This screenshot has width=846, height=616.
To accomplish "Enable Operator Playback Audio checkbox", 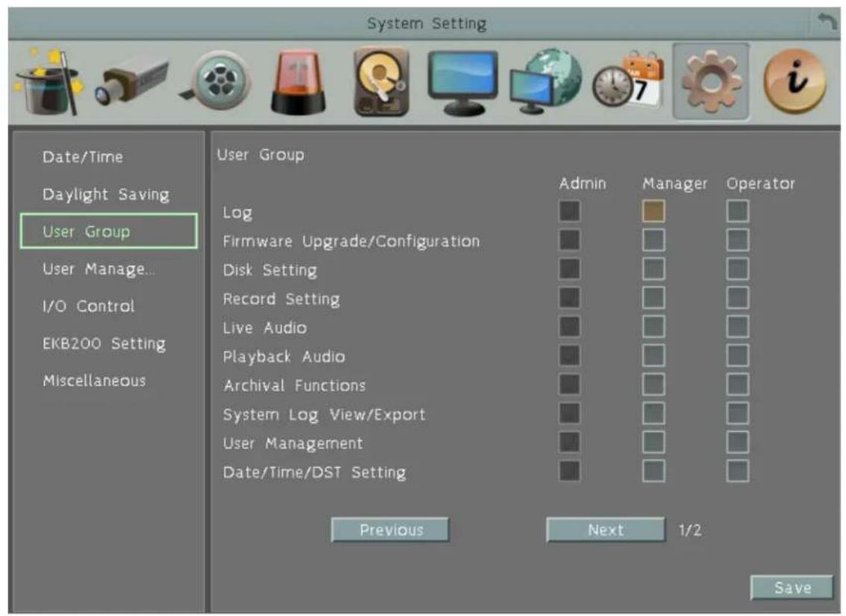I will coord(738,356).
